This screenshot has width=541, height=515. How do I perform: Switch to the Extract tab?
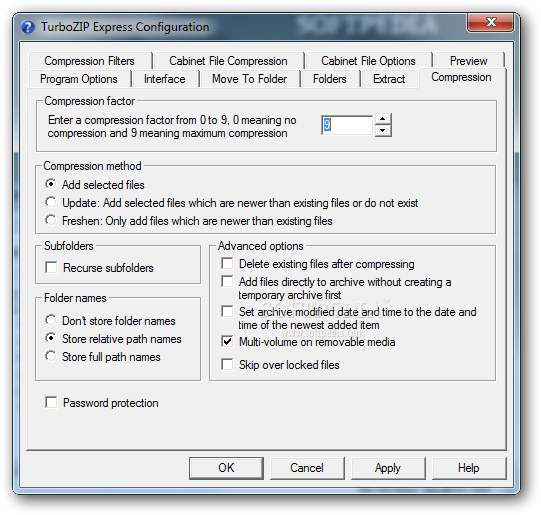pyautogui.click(x=389, y=79)
